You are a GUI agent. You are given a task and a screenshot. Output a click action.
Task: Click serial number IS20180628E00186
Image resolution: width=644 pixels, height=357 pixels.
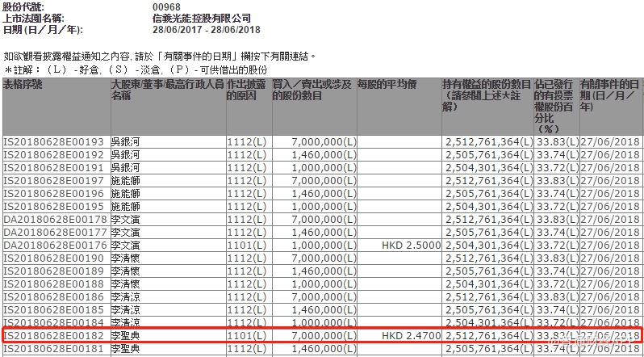[x=53, y=296]
